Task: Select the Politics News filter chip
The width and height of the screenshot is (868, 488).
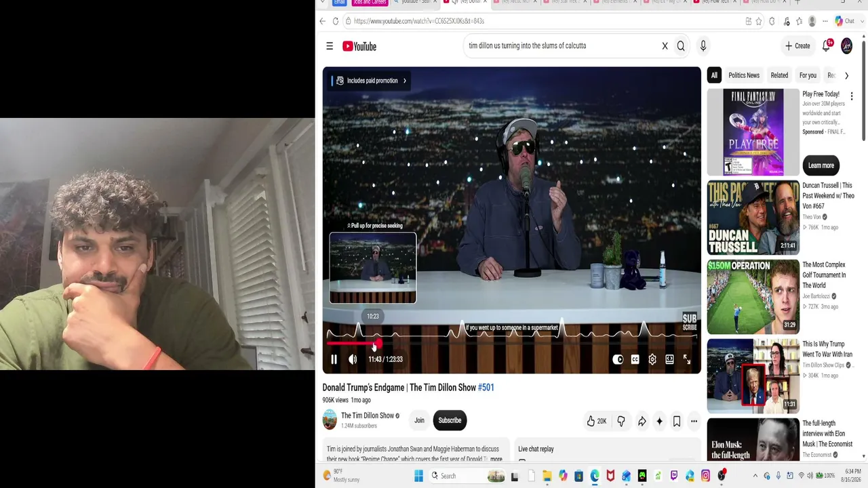Action: 744,75
